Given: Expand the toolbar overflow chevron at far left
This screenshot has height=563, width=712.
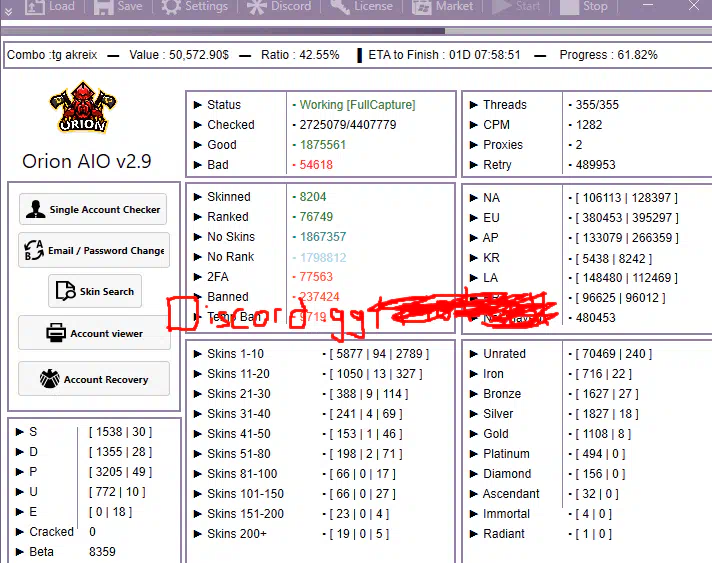Looking at the screenshot, I should point(5,7).
